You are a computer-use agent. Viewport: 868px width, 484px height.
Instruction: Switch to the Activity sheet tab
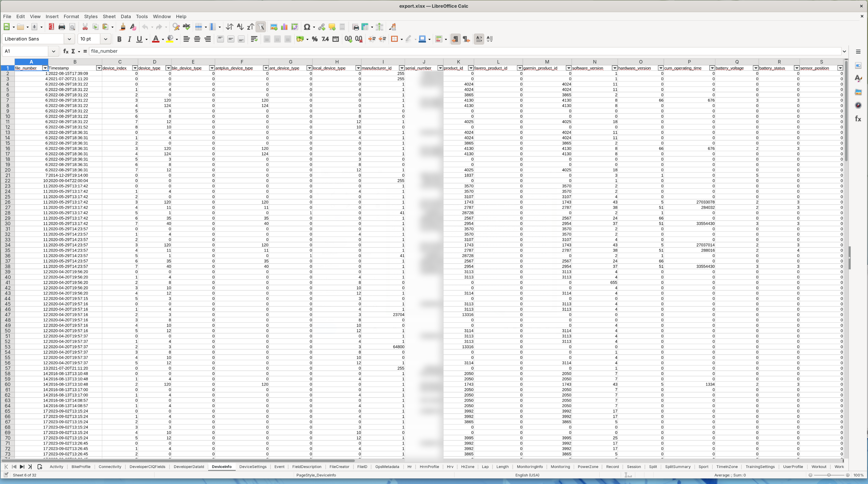pyautogui.click(x=56, y=467)
